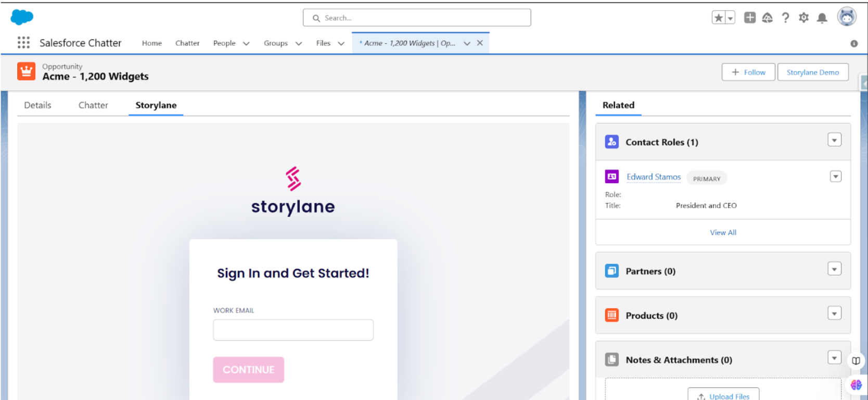Open the Global Actions plus icon
868x400 pixels.
749,18
